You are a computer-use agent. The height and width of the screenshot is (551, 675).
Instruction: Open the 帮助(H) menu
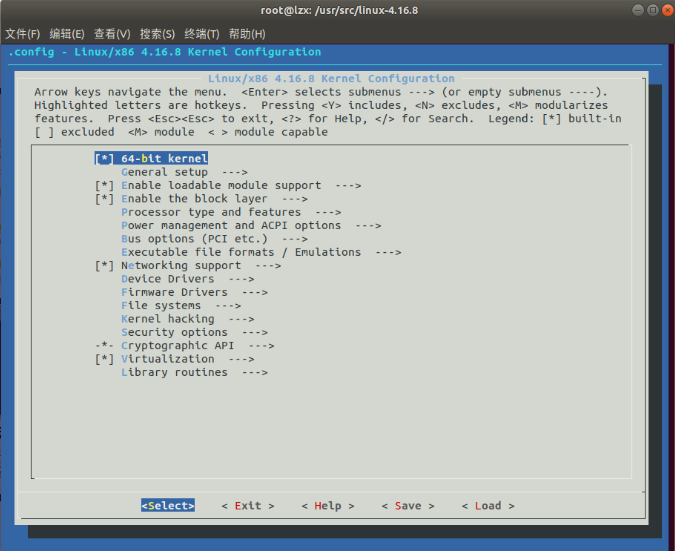pyautogui.click(x=247, y=34)
